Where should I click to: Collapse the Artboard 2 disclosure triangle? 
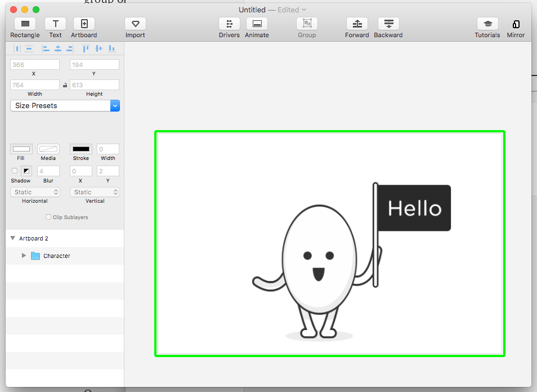(x=12, y=238)
